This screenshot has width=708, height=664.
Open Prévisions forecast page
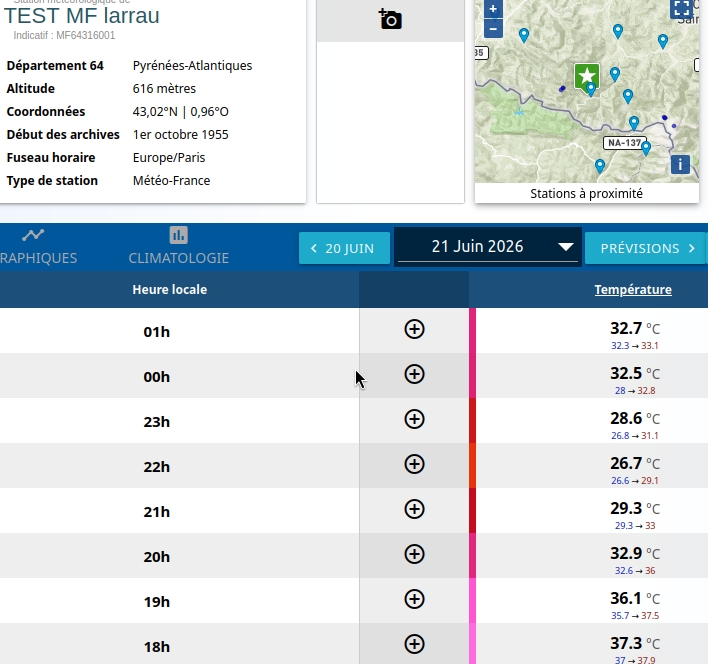pyautogui.click(x=646, y=248)
